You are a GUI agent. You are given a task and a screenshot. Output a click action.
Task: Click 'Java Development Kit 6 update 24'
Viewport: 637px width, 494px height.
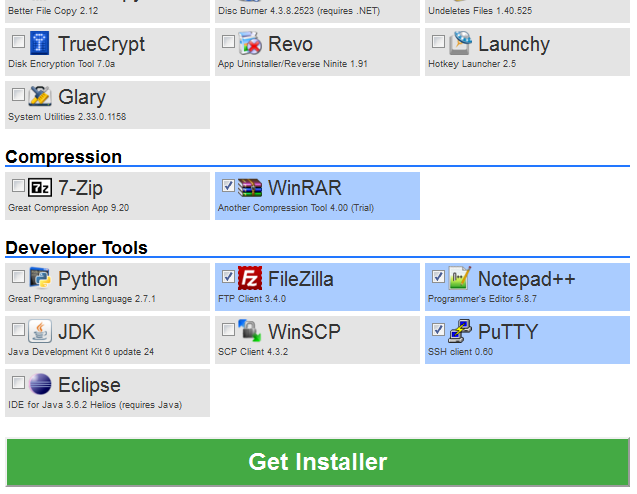81,352
